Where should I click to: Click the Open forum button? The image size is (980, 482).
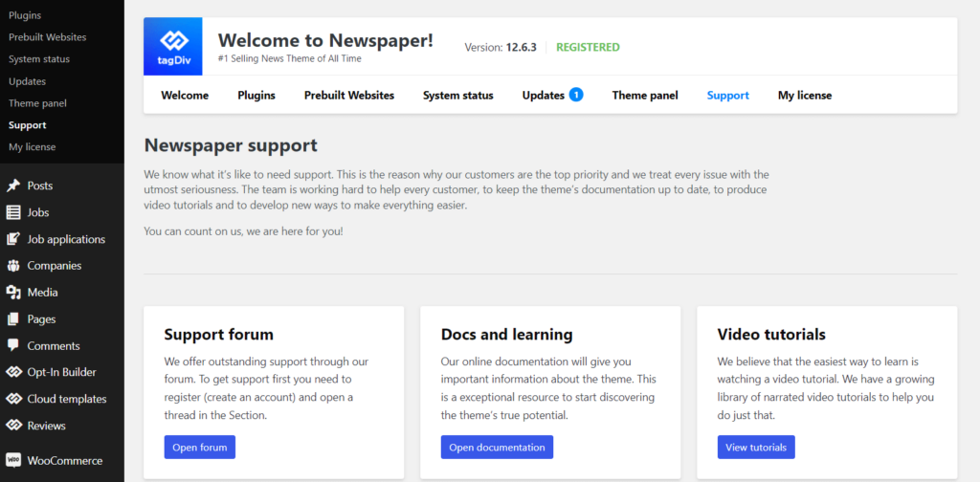pos(200,447)
